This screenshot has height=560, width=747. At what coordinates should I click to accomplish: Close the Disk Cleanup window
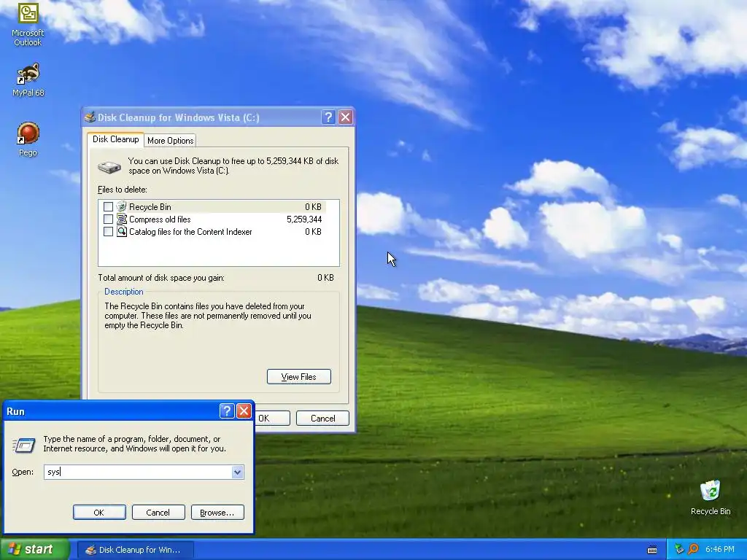tap(345, 117)
